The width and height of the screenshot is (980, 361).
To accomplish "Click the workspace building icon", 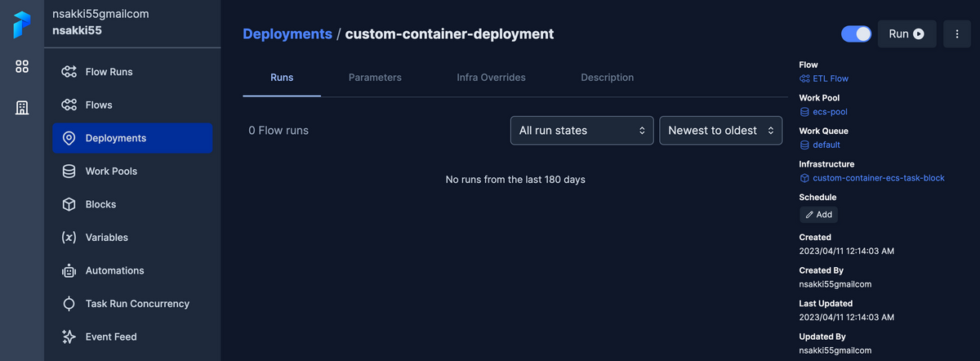I will click(x=22, y=107).
